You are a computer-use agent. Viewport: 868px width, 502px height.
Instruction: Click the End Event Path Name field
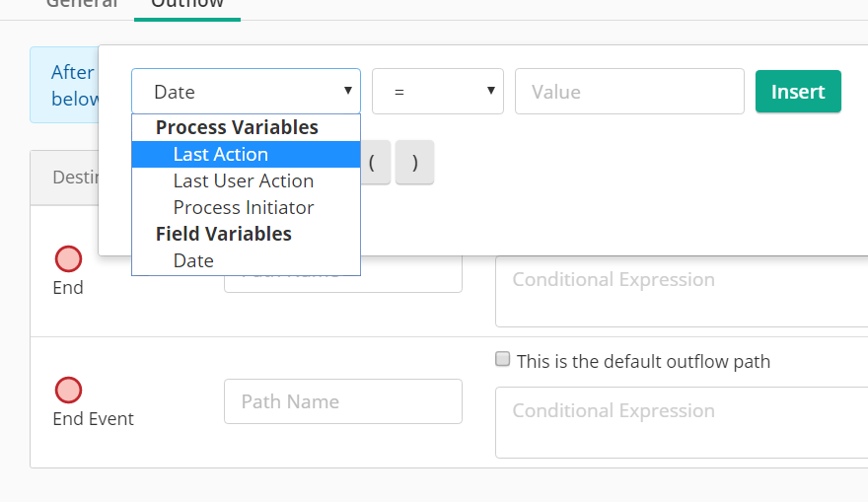[x=342, y=401]
